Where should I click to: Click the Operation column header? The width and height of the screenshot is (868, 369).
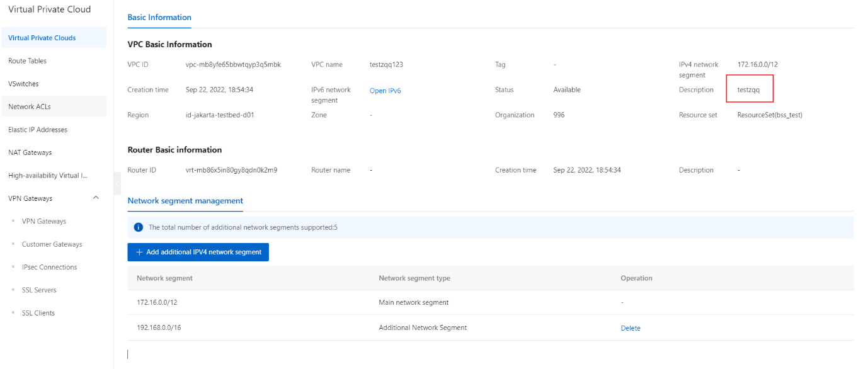(637, 278)
